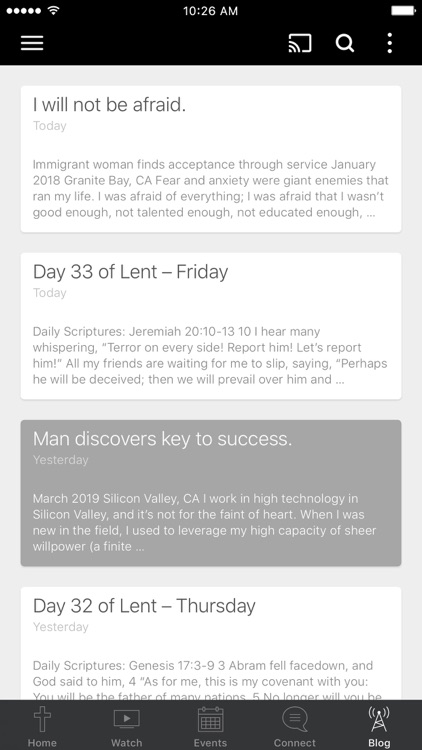
Task: Tap the Cast screen icon
Action: pos(300,43)
